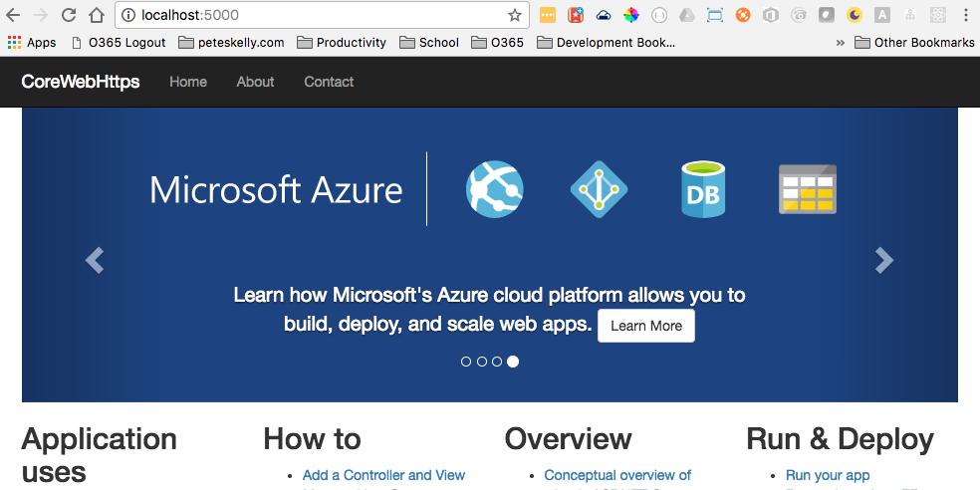Expand the hidden bookmarks overflow chevron
The width and height of the screenshot is (980, 490).
click(840, 43)
